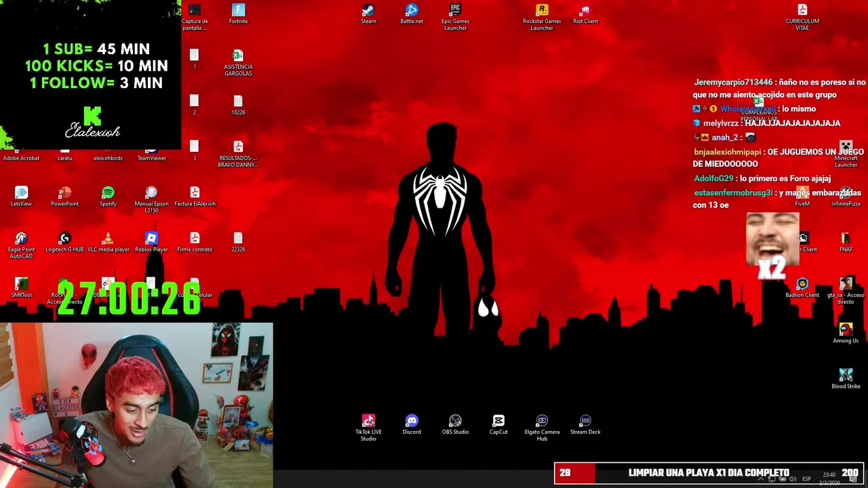The image size is (868, 488).
Task: Open the LetsView shortcut
Action: click(21, 197)
